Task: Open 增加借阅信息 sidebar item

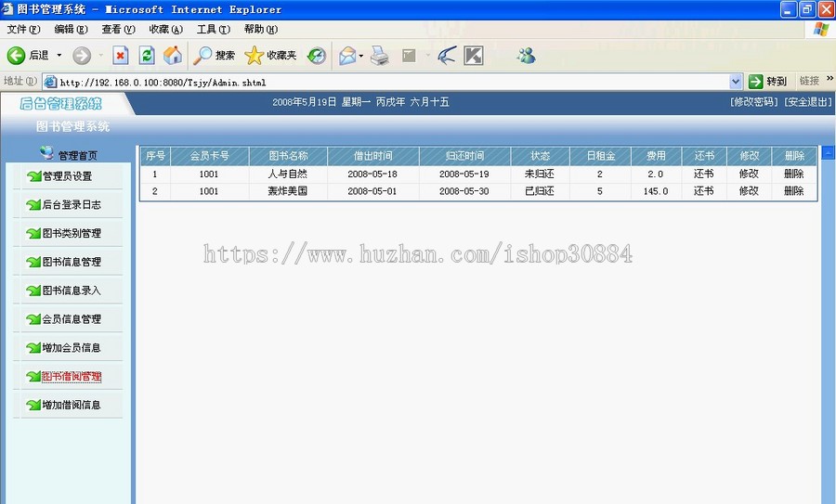Action: tap(72, 405)
